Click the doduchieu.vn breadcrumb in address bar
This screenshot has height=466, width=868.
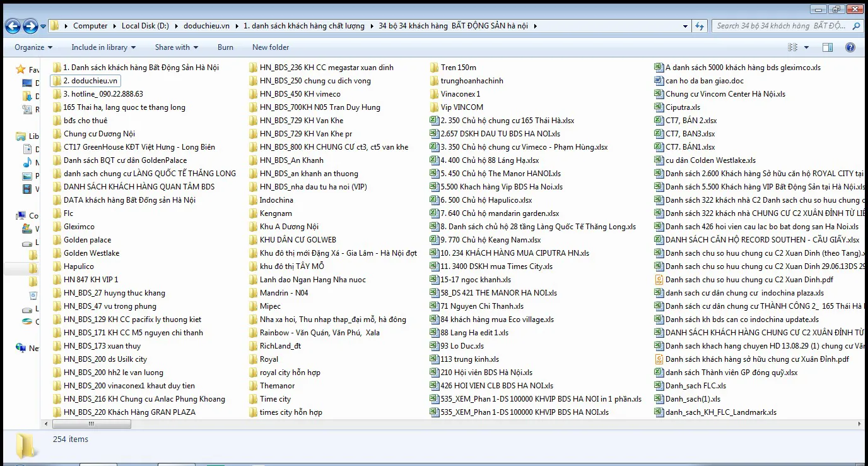click(208, 26)
